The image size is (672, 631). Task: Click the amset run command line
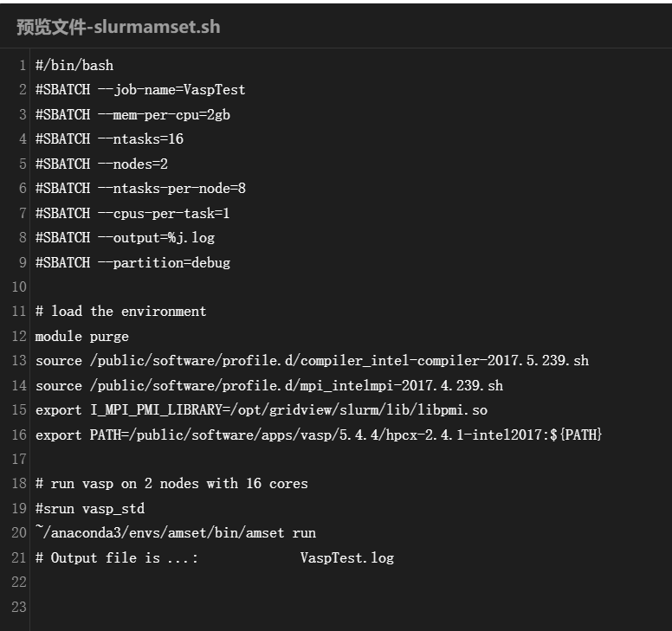pos(175,532)
